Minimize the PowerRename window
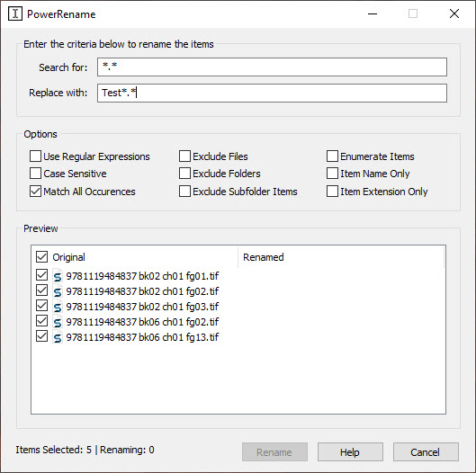476x473 pixels. (373, 13)
